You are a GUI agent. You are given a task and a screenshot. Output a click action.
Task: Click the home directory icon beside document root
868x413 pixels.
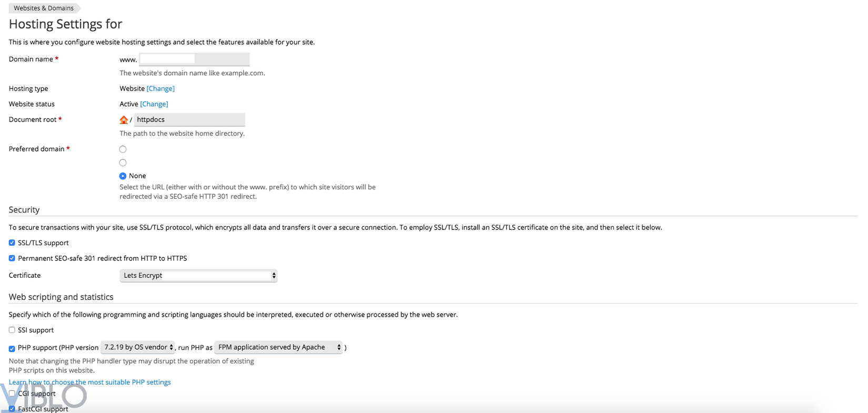(x=124, y=120)
